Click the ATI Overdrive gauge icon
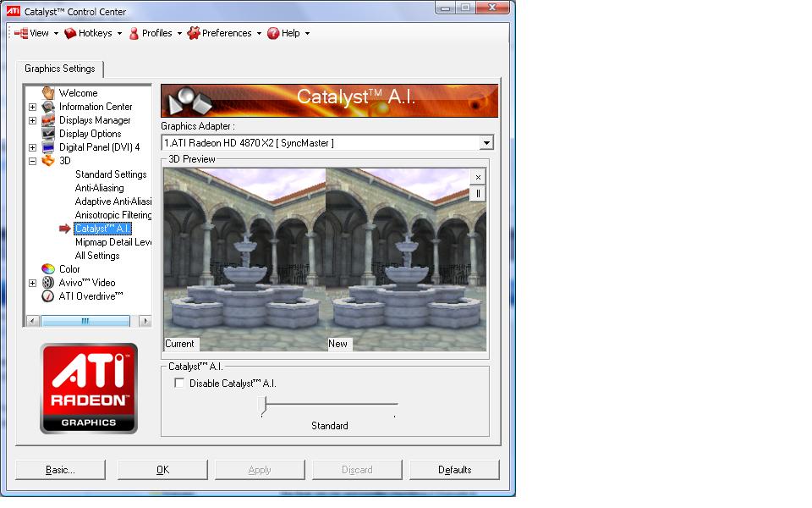Screen dimensions: 812x508 coord(48,296)
